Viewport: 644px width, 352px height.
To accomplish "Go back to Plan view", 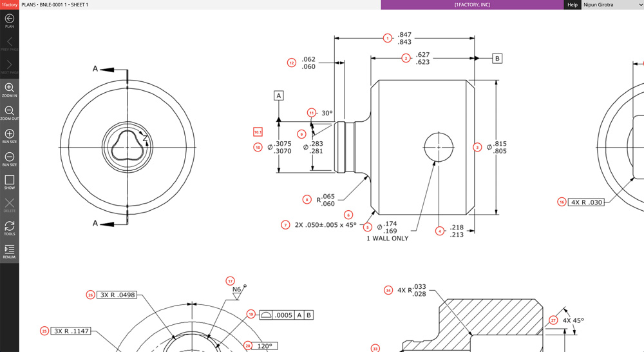I will point(10,21).
